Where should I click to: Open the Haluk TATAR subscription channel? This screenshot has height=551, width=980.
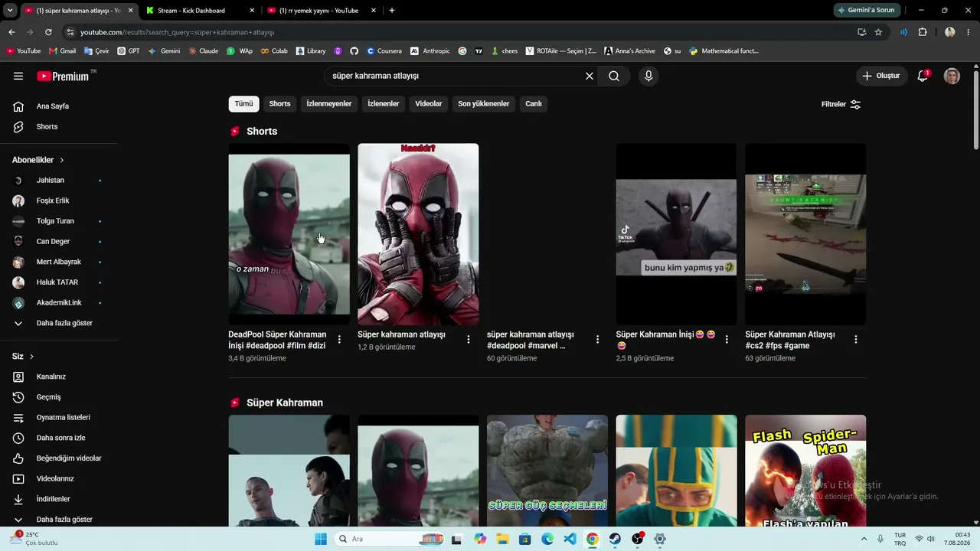58,282
